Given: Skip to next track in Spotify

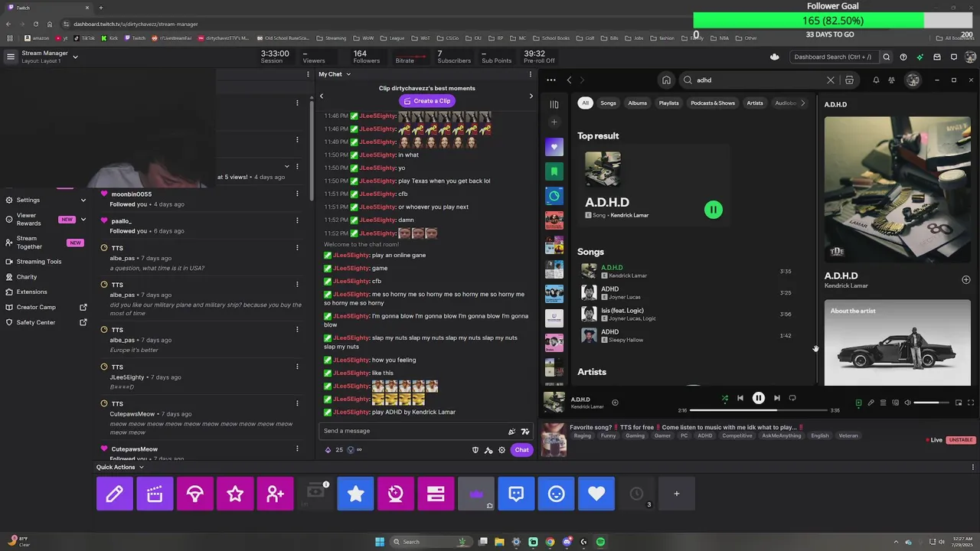Looking at the screenshot, I should pos(776,398).
